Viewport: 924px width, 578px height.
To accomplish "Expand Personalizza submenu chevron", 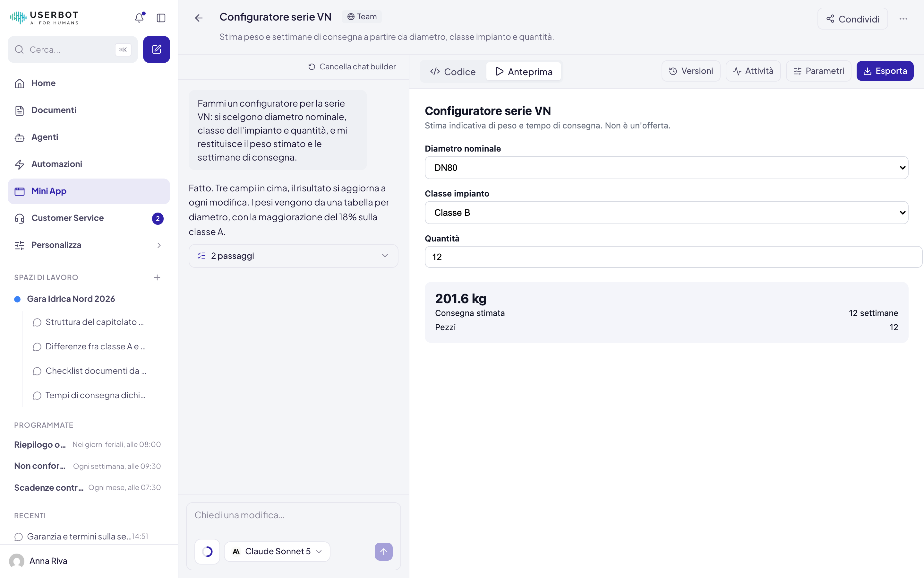I will [159, 245].
